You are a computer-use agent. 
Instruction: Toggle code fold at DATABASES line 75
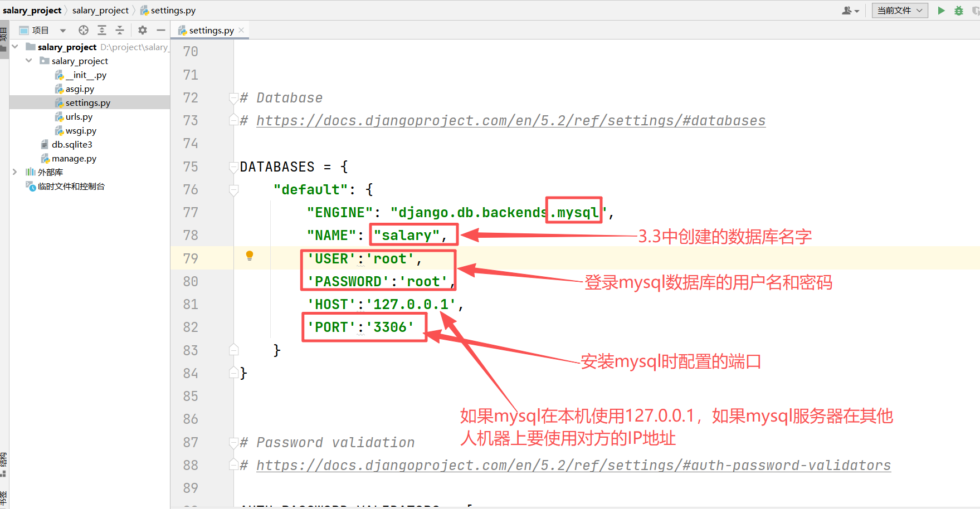tap(234, 167)
